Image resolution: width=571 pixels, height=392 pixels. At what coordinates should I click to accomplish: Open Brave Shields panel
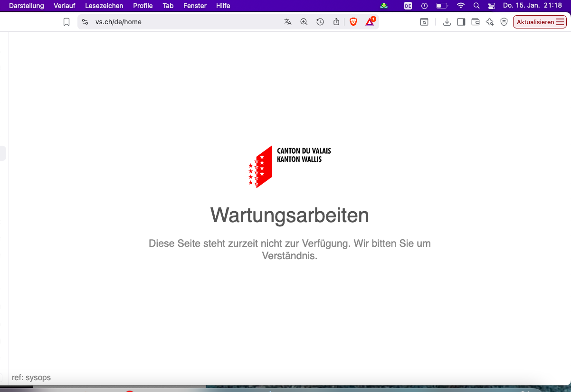point(353,22)
